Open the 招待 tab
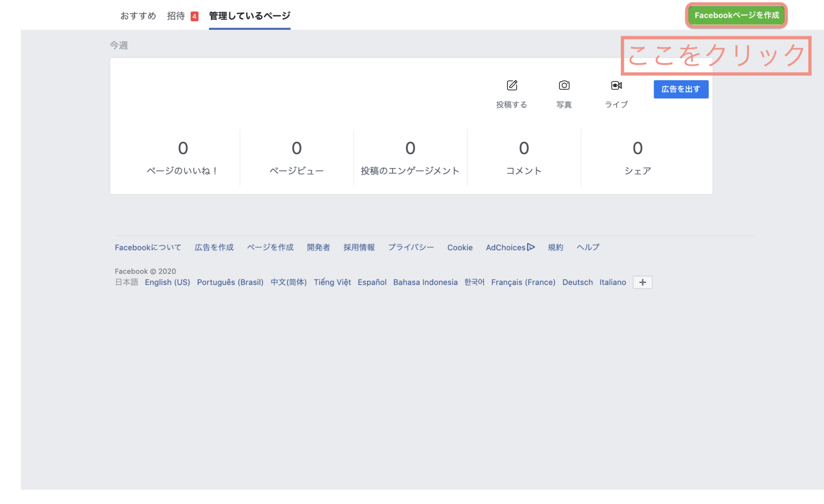 coord(176,16)
